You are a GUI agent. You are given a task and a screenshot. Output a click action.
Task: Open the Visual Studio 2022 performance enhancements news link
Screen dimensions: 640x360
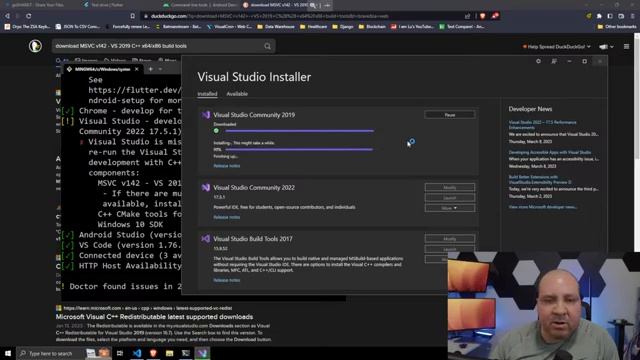[542, 125]
